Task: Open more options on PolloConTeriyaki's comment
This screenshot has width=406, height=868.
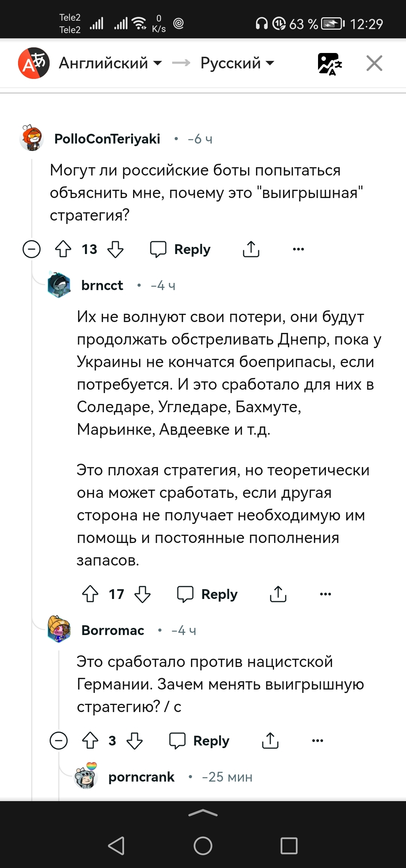Action: [x=298, y=249]
